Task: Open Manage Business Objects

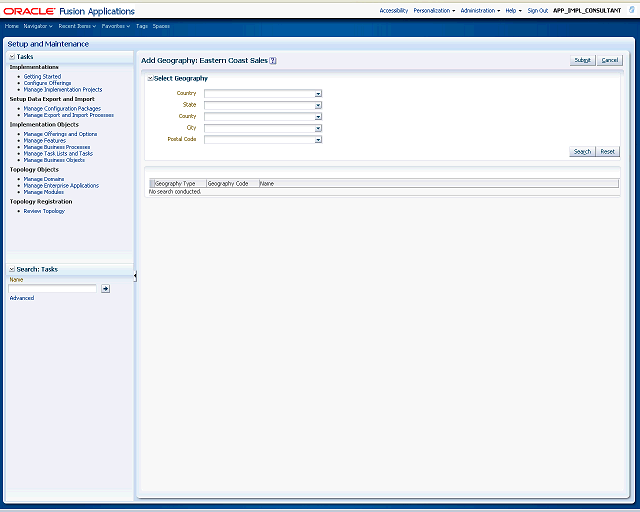Action: tap(54, 160)
